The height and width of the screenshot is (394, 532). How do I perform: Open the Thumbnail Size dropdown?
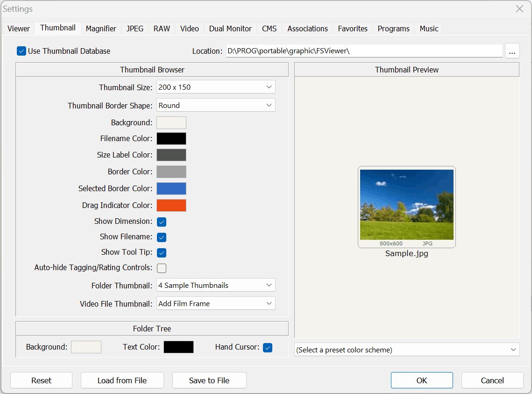[x=216, y=87]
